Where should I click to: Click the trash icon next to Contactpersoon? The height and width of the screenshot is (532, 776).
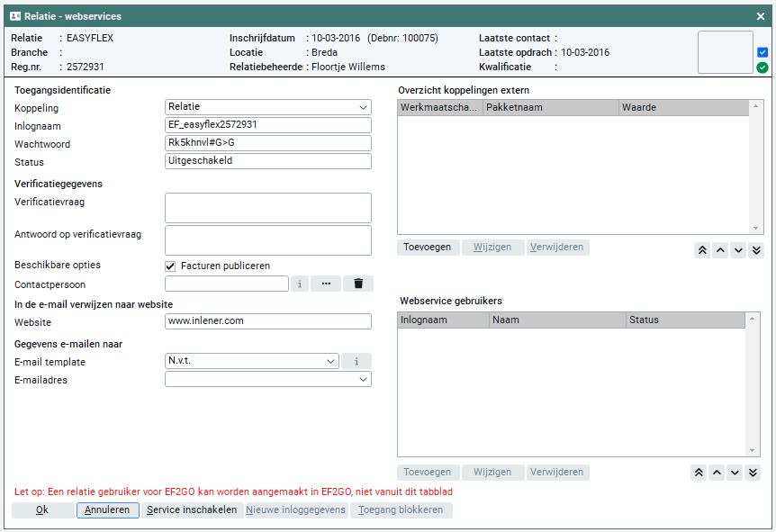pyautogui.click(x=358, y=284)
